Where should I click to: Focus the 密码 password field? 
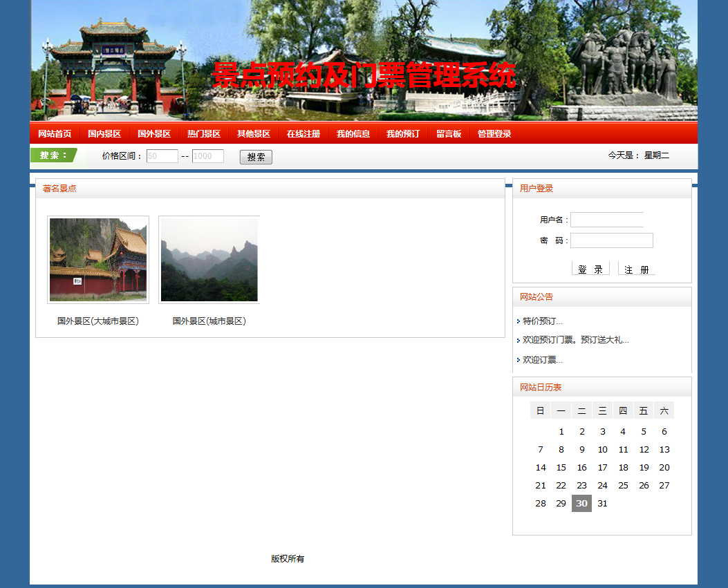(611, 240)
